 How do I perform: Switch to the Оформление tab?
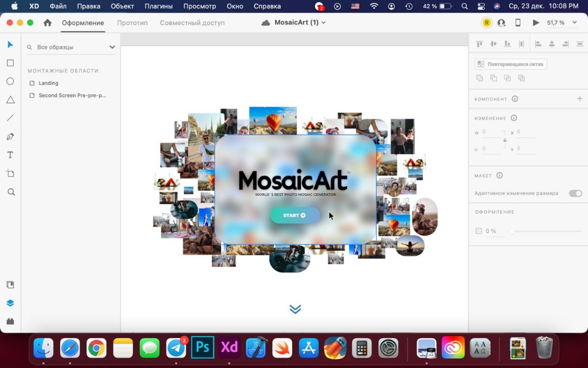[x=83, y=23]
